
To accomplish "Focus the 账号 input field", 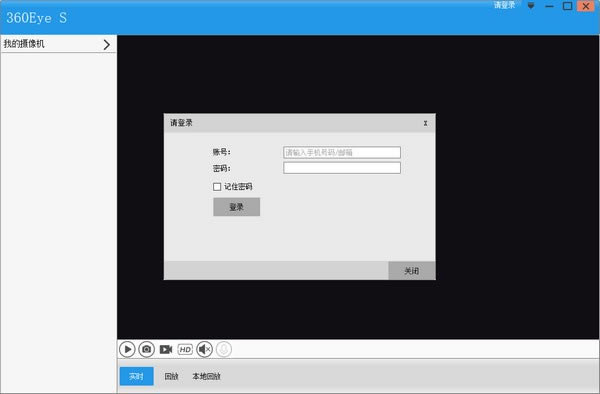I will pos(342,152).
